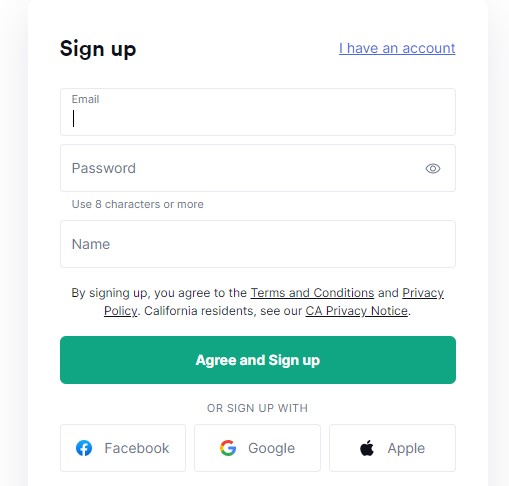The width and height of the screenshot is (509, 486).
Task: Click the multicolor Google G logo
Action: coord(228,448)
